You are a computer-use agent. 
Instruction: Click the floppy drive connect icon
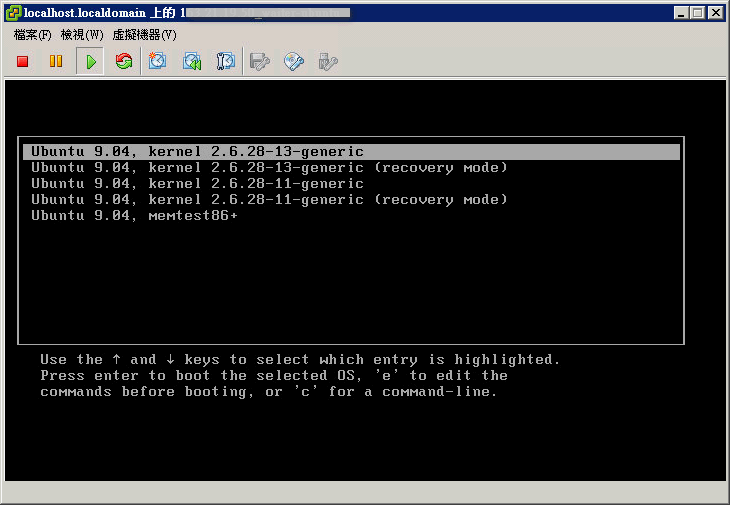click(x=260, y=61)
